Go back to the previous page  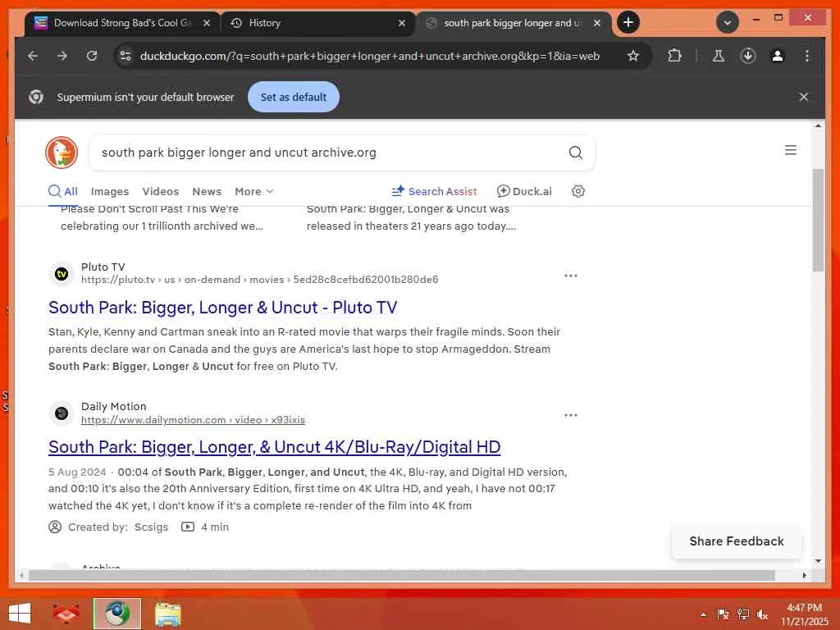[x=33, y=56]
